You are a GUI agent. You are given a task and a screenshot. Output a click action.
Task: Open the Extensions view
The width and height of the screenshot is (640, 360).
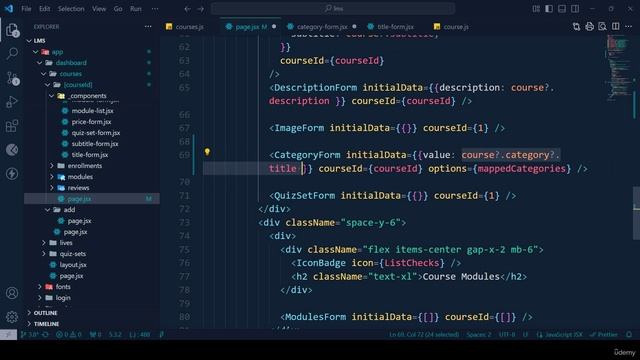pos(12,126)
